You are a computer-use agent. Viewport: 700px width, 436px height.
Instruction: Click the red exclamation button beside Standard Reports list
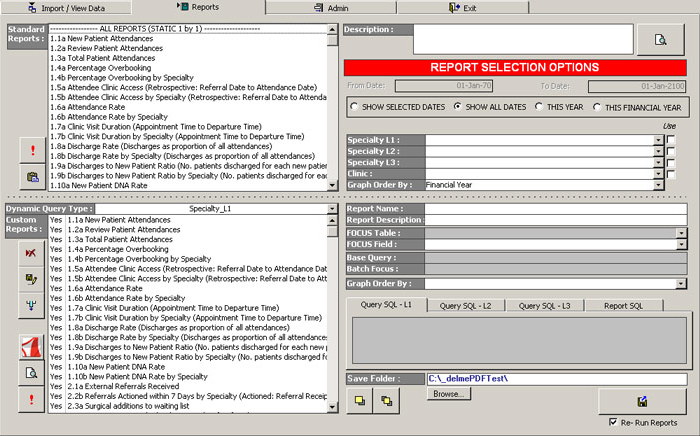pos(33,150)
